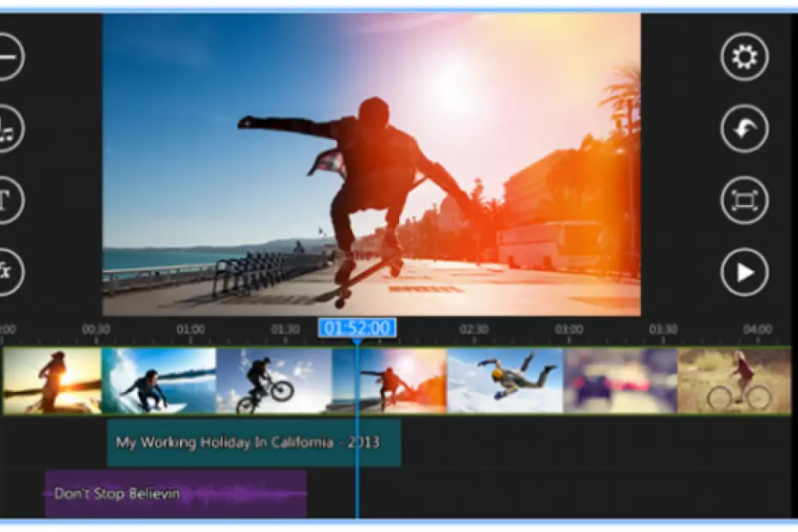The image size is (798, 532).
Task: Select the girl on bicycle clip
Action: tap(734, 380)
